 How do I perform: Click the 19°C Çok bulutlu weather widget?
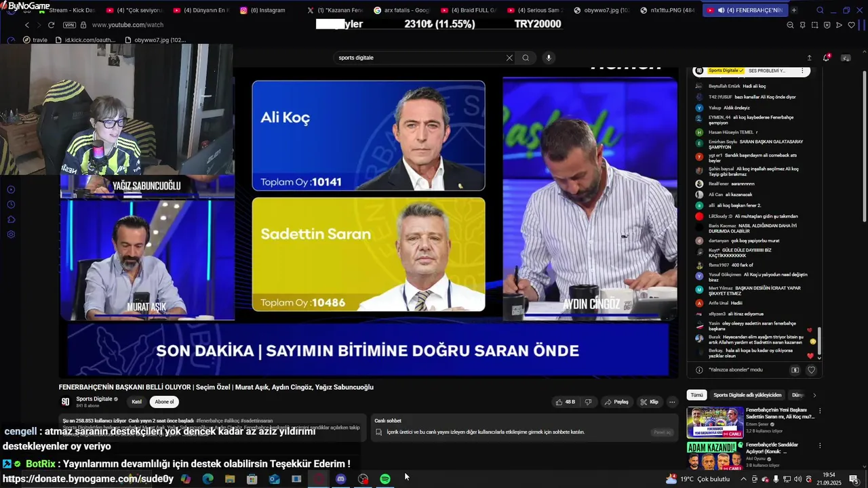pos(698,479)
